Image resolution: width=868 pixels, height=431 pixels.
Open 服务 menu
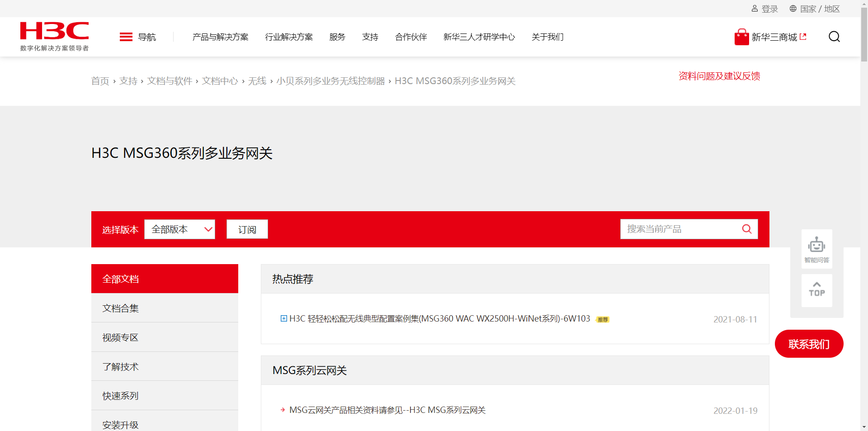337,37
